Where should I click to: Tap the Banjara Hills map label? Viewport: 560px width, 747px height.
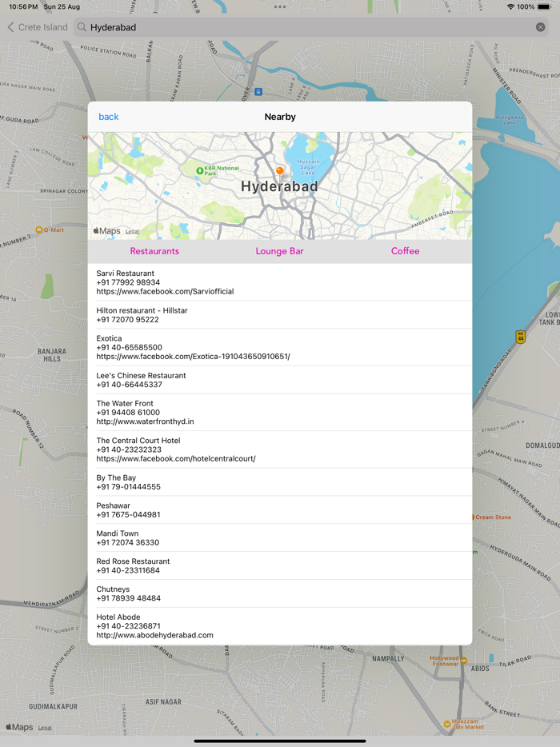coord(52,355)
